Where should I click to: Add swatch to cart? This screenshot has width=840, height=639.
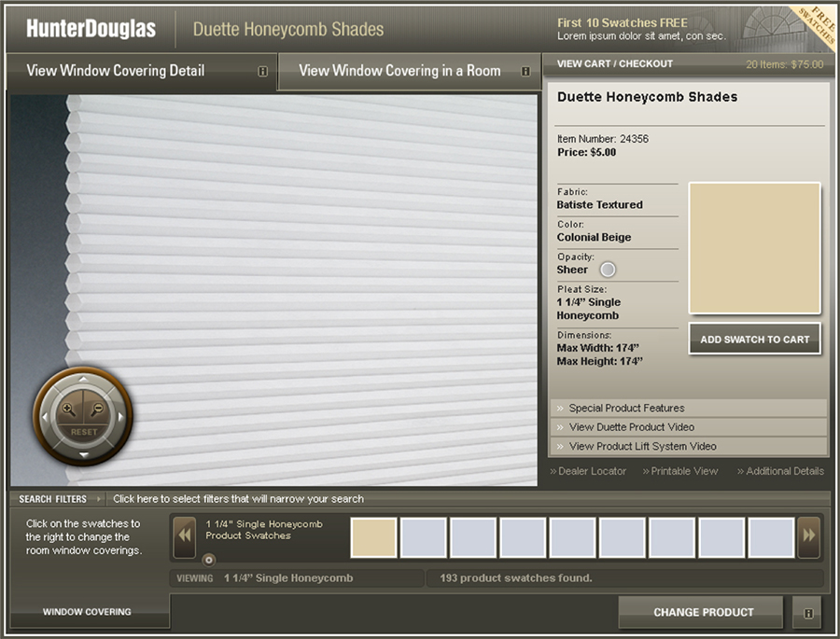tap(754, 339)
